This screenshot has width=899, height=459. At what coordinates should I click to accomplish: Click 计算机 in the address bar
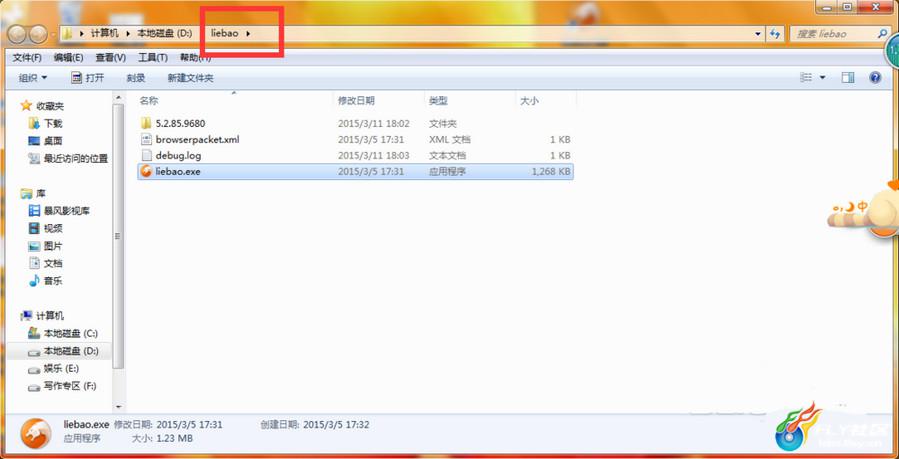(104, 34)
